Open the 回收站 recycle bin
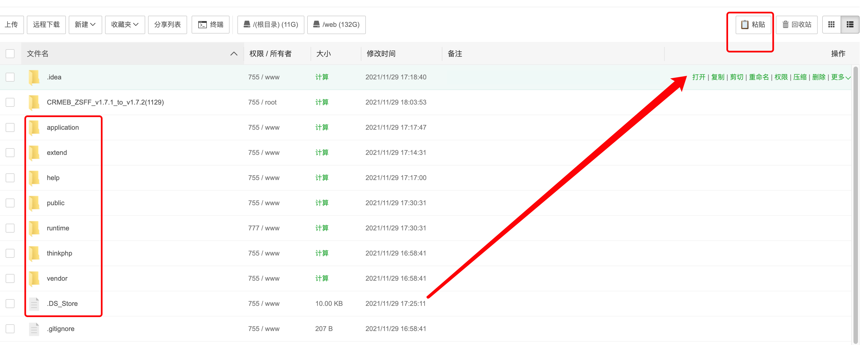This screenshot has width=868, height=345. pos(797,25)
